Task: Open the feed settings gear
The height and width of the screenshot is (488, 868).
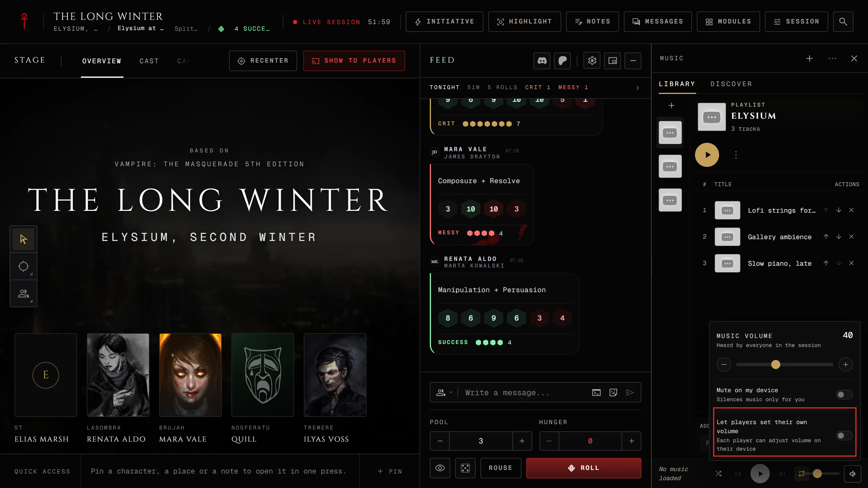Action: [592, 61]
